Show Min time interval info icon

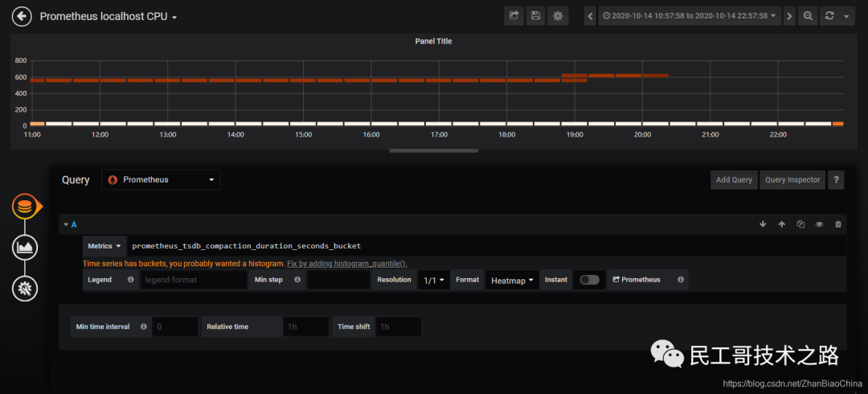144,326
